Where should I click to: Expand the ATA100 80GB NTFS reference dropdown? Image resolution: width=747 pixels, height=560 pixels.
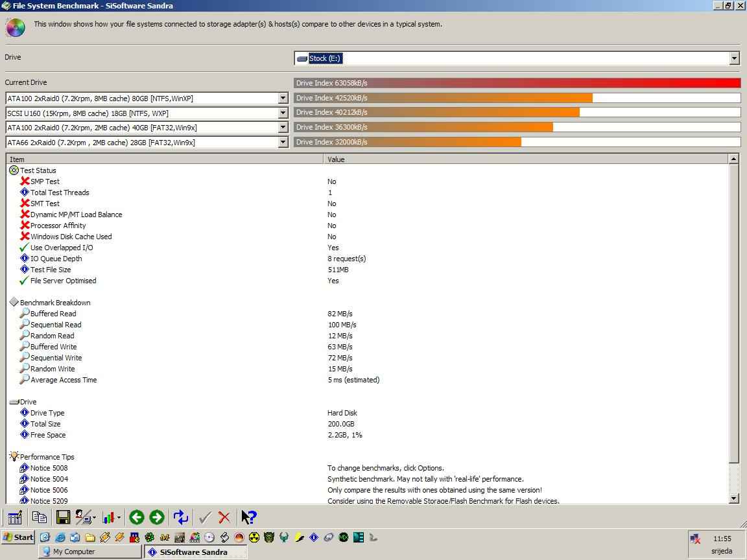click(x=283, y=99)
